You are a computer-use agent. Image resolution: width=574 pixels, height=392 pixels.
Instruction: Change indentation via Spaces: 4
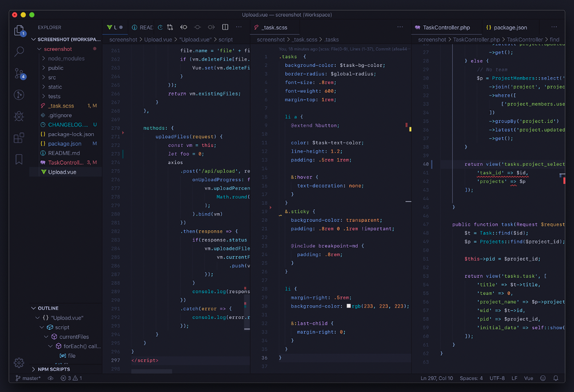[x=471, y=378]
